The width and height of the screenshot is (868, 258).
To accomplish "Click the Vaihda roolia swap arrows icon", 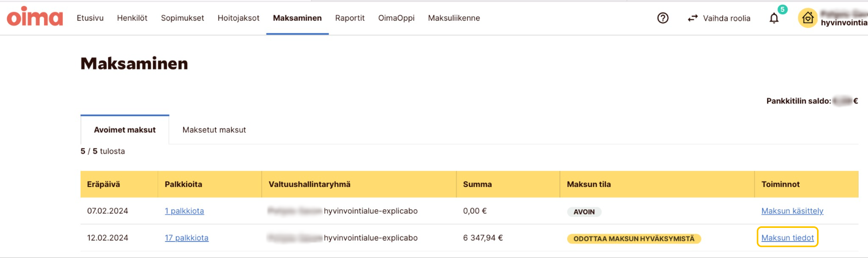I will point(692,18).
